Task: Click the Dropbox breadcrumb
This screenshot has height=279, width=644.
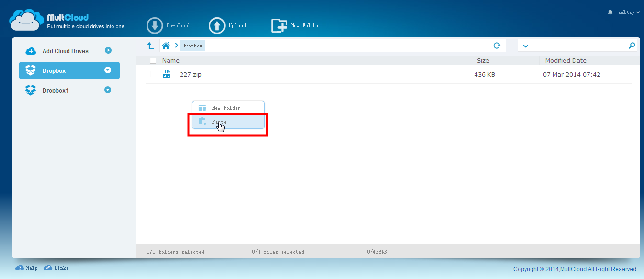Action: tap(192, 46)
